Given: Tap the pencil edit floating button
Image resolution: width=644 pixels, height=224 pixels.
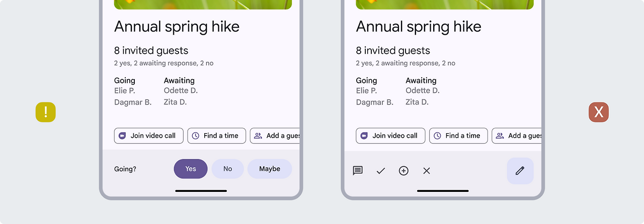Looking at the screenshot, I should [x=520, y=171].
